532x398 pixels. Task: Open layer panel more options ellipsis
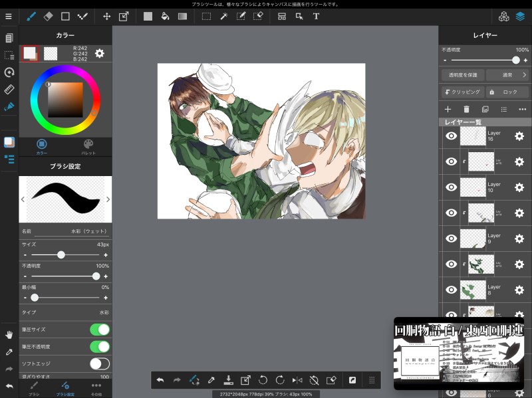pos(523,109)
